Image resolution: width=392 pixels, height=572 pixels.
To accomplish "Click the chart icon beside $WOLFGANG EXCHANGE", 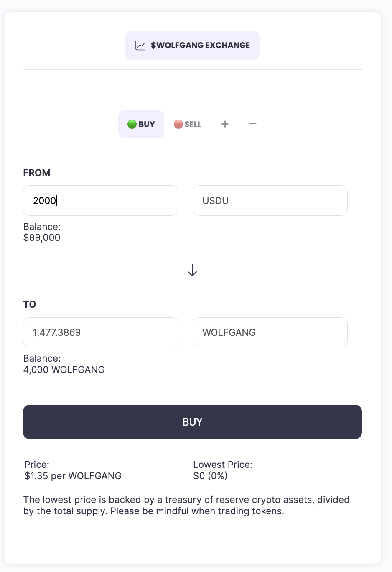I will coord(140,46).
